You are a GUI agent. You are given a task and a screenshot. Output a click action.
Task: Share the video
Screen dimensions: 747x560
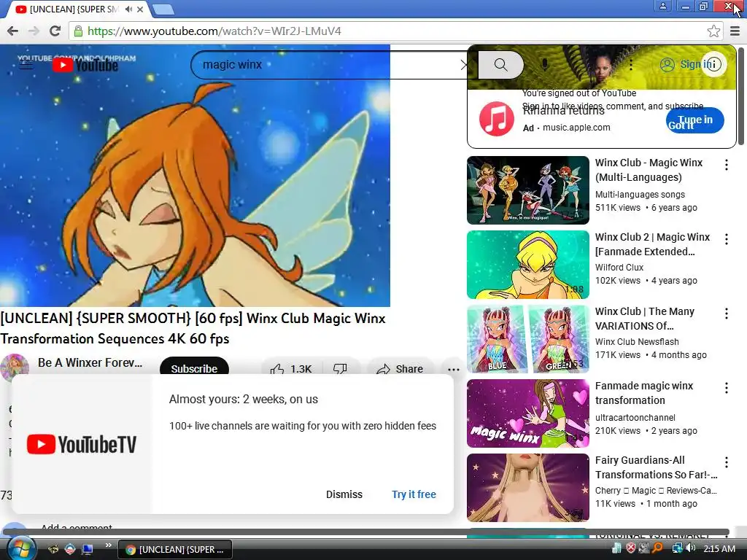(x=400, y=369)
